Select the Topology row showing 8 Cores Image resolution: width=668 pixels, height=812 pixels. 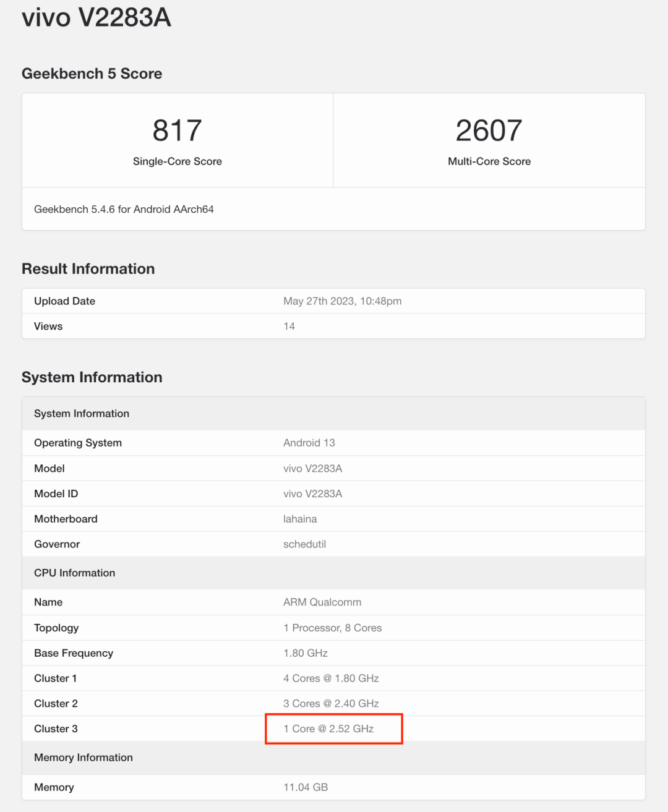point(332,628)
